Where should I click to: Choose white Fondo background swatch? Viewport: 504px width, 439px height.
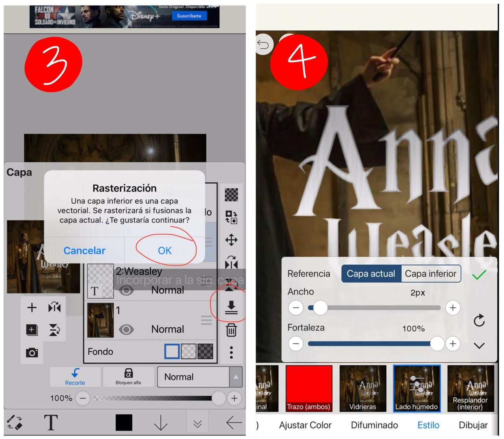172,351
